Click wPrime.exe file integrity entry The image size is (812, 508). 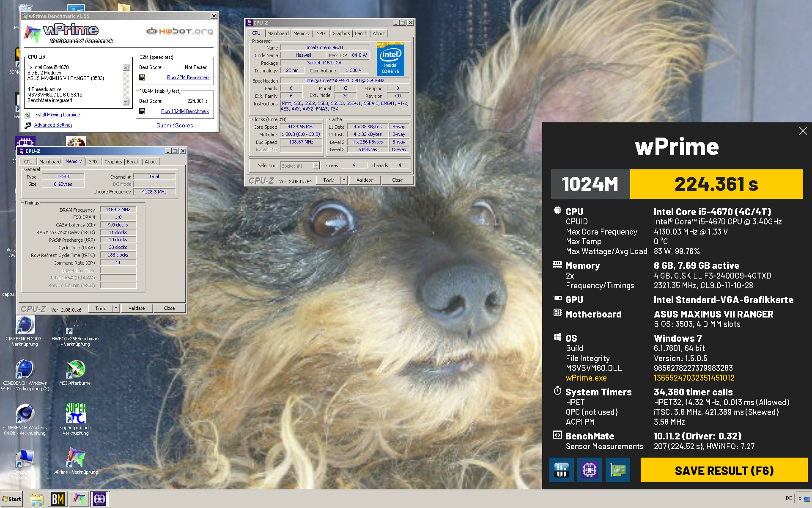click(x=586, y=378)
